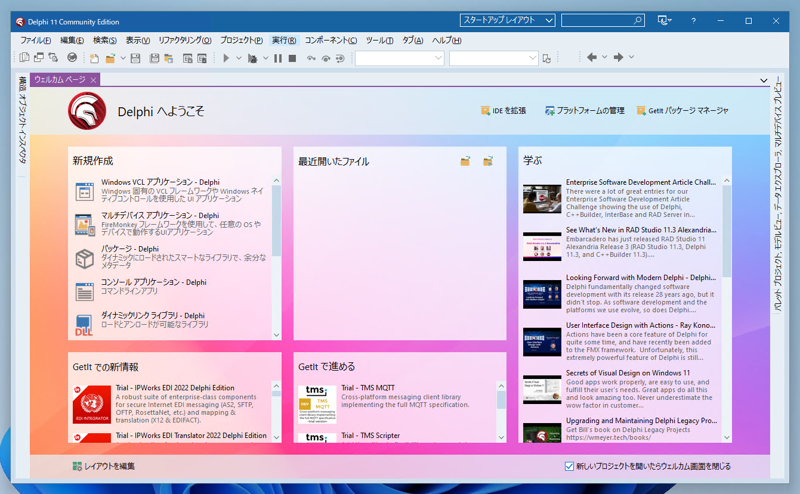Click the IDE を拡張 link
800x494 pixels.
pyautogui.click(x=503, y=111)
